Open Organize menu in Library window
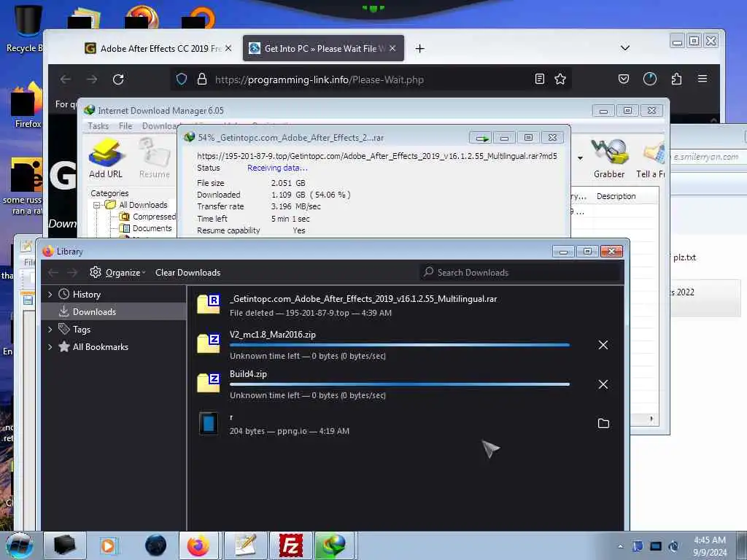Screen dimensions: 747x560 pyautogui.click(x=117, y=273)
